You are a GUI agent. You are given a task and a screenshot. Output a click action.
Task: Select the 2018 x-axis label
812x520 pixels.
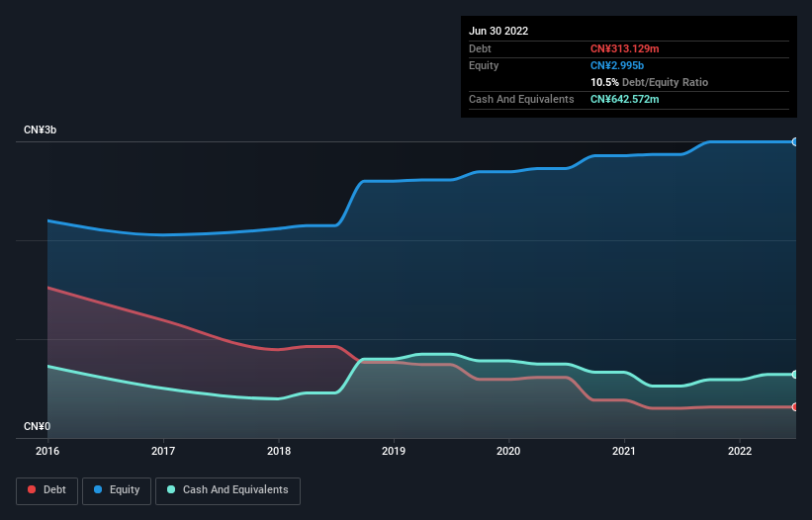279,451
